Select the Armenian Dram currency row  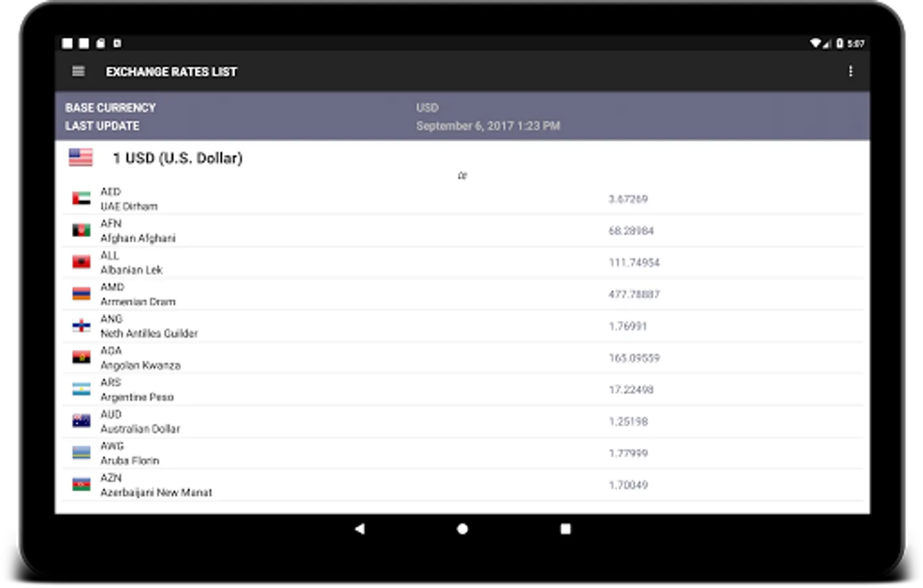pos(462,294)
